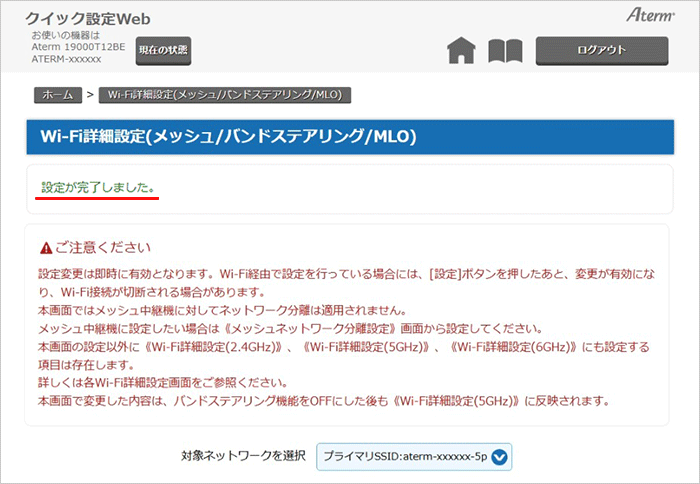Click the クイック設定Web title
The width and height of the screenshot is (700, 484).
tap(92, 17)
